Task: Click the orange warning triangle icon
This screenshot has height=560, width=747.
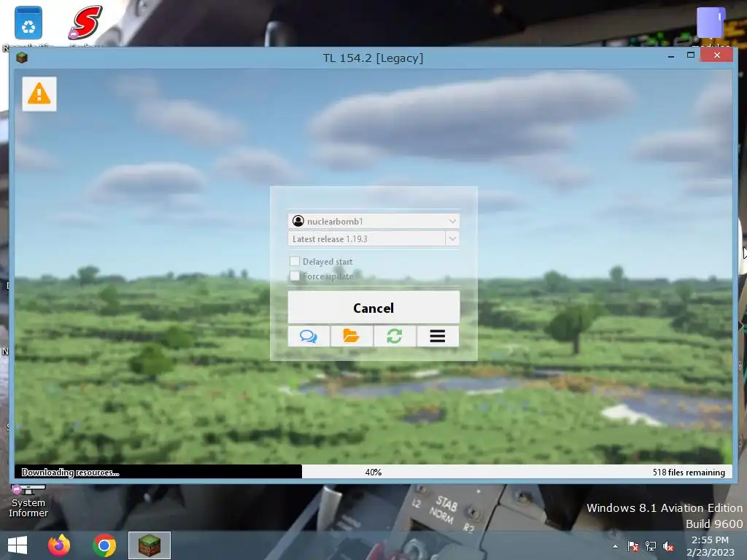Action: click(39, 94)
